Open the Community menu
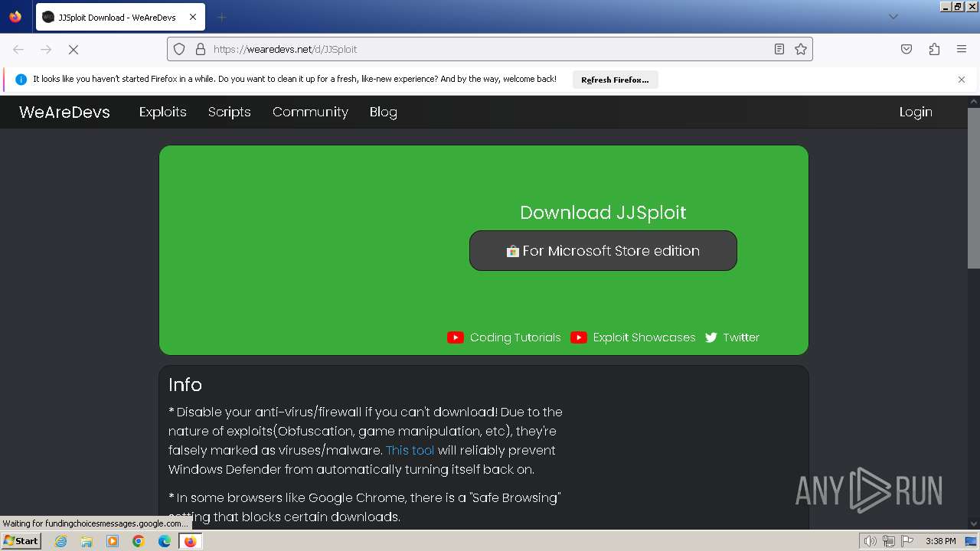The image size is (980, 551). 310,112
